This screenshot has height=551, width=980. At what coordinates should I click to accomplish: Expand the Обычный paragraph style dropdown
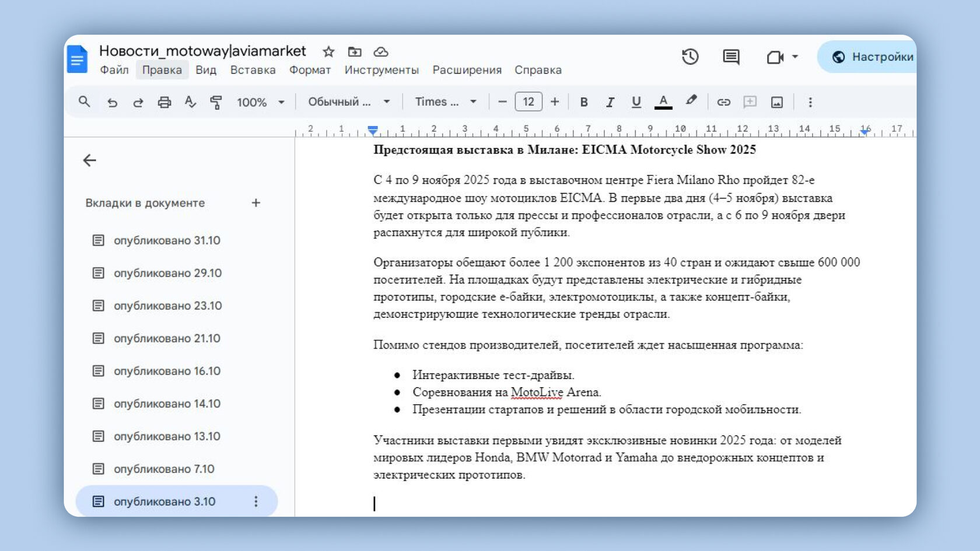(348, 102)
